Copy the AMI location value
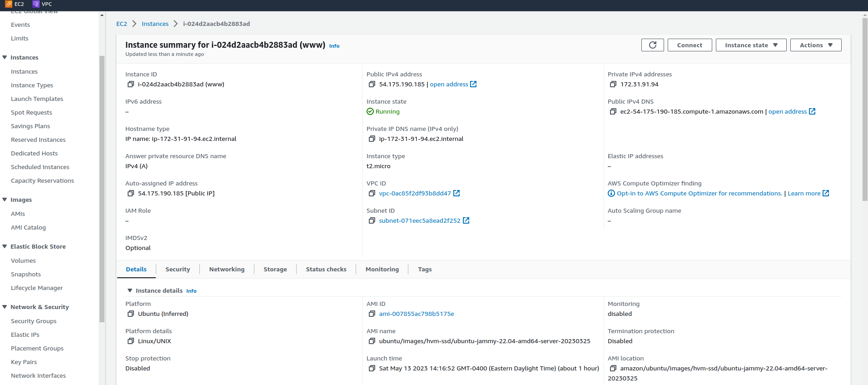 [613, 368]
